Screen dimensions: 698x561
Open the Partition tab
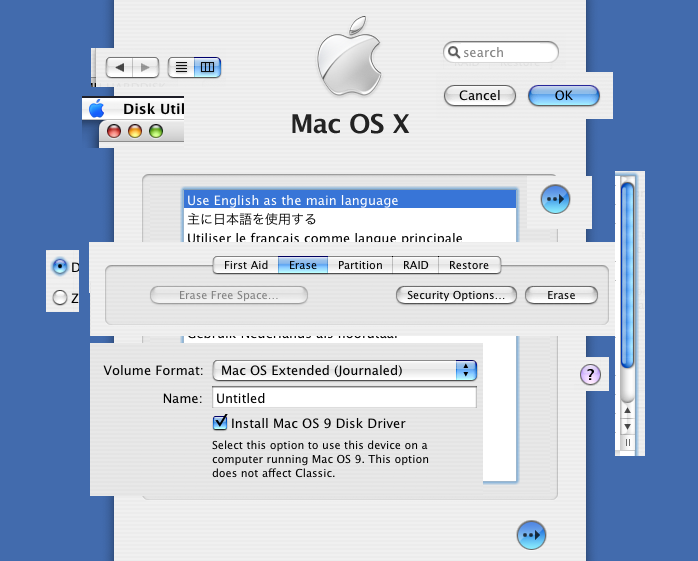point(360,265)
